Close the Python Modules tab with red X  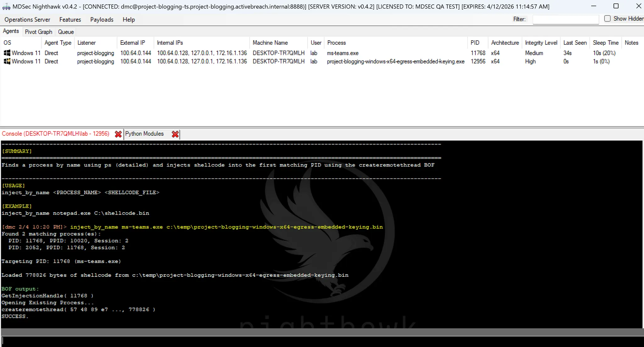(175, 134)
